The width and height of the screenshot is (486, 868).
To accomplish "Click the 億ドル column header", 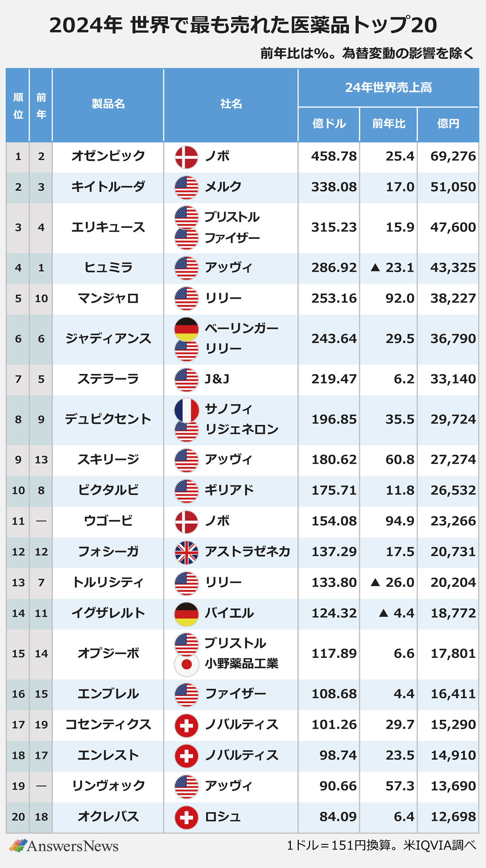I will [329, 124].
